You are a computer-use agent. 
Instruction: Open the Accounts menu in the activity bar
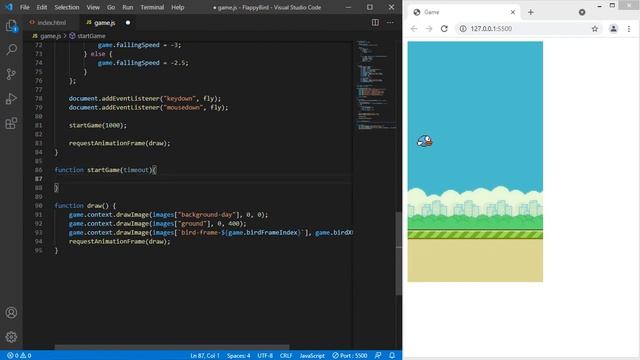coord(11,313)
